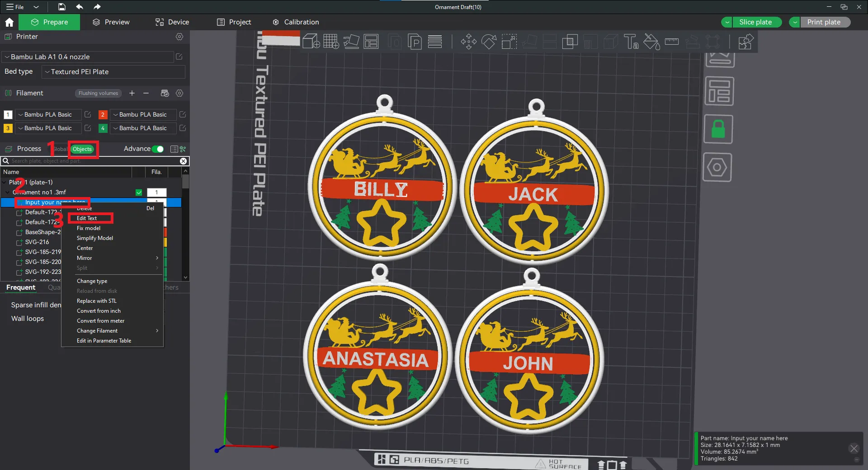The width and height of the screenshot is (868, 470).
Task: Add a filament with plus icon
Action: click(132, 93)
